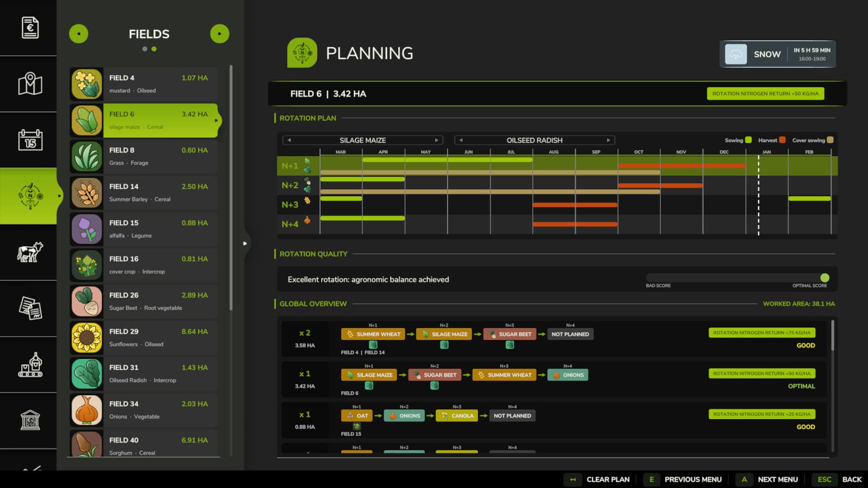Click the Clear Plan button
868x488 pixels.
point(597,479)
